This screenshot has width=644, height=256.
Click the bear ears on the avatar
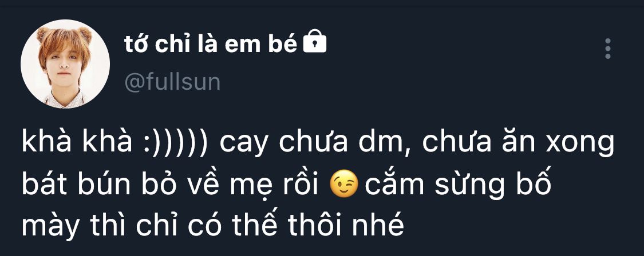[64, 34]
